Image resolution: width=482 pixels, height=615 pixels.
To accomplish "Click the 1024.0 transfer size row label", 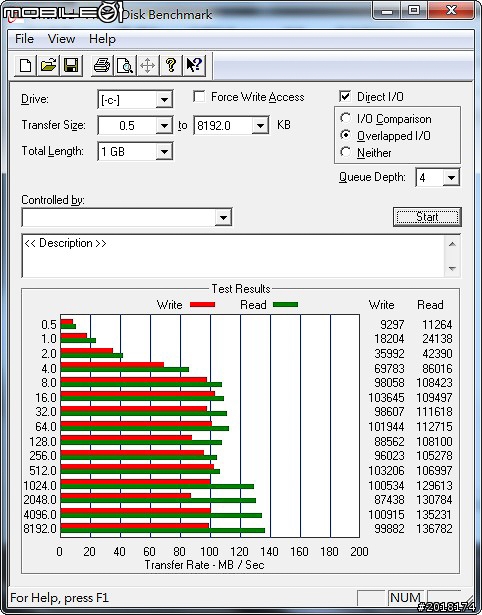I will (x=40, y=486).
